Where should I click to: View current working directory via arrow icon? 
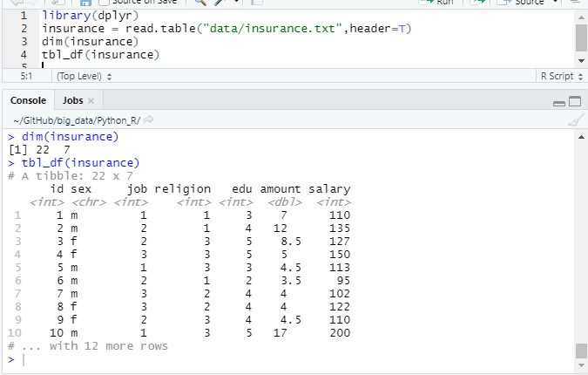coord(148,119)
